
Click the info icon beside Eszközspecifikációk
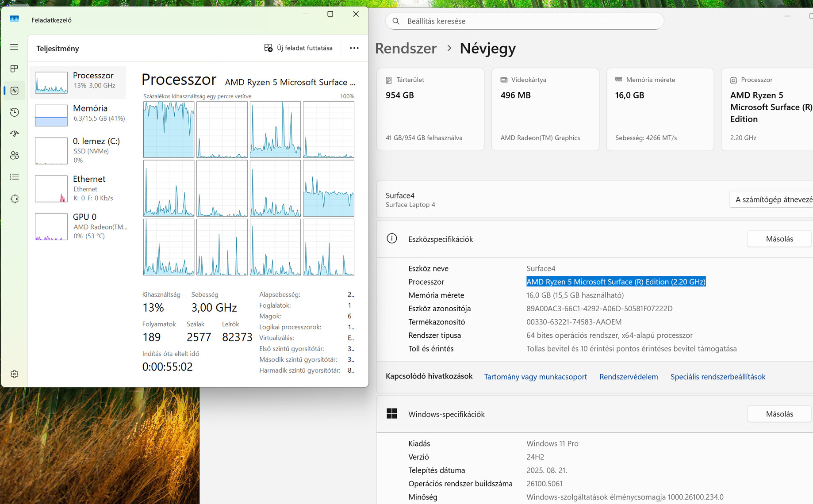click(x=392, y=239)
